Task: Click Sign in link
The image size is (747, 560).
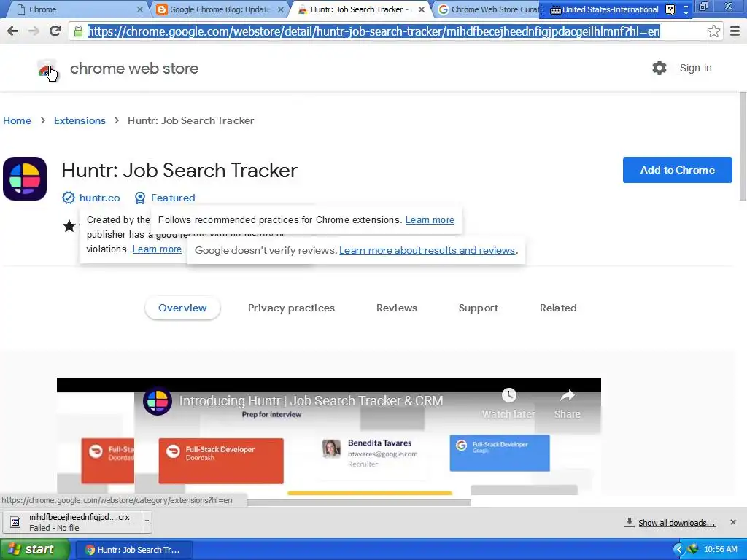Action: point(695,68)
